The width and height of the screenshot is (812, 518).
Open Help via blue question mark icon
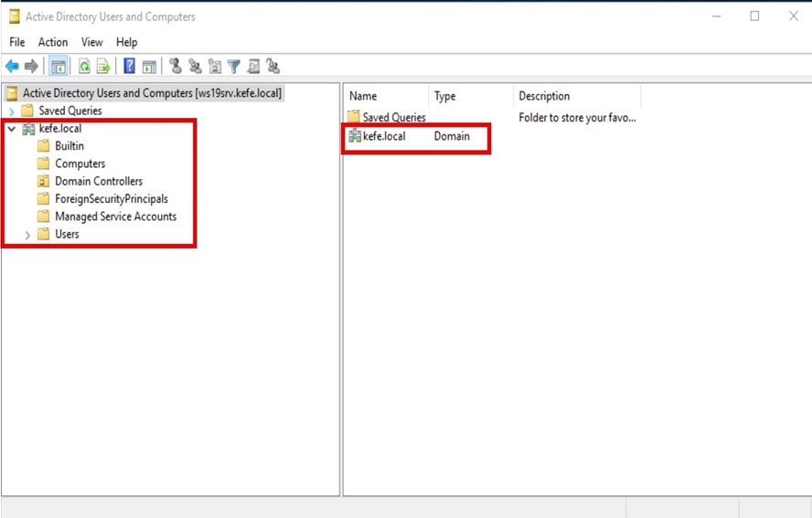(129, 67)
